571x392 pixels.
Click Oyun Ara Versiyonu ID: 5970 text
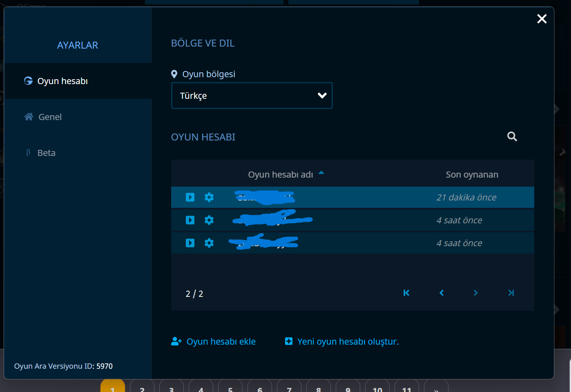coord(63,366)
